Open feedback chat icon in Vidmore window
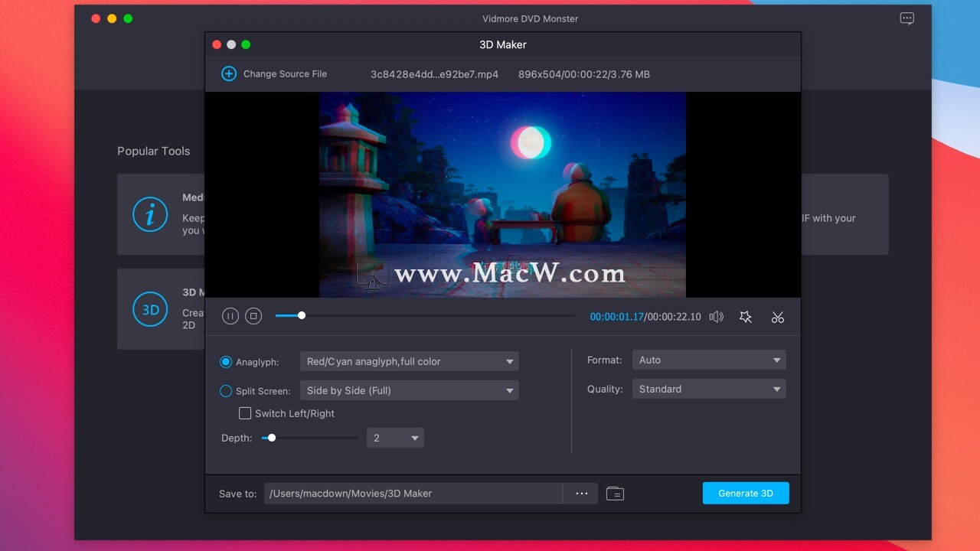980x551 pixels. click(907, 19)
